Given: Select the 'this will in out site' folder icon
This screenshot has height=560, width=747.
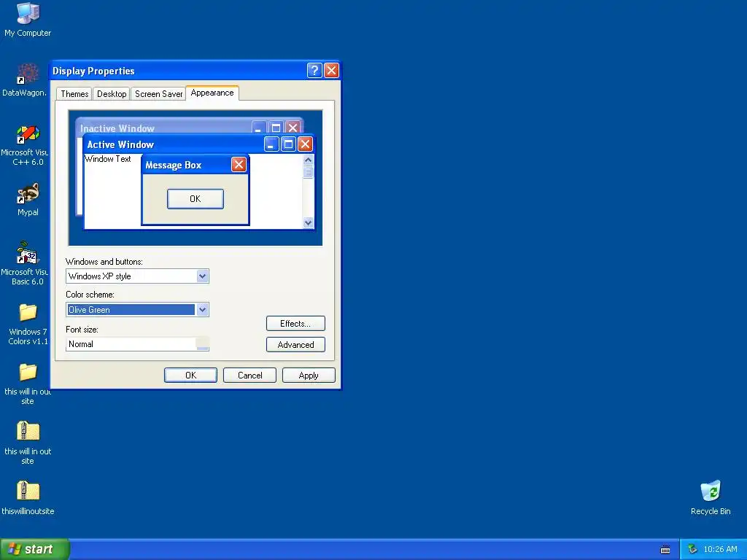Looking at the screenshot, I should (28, 373).
